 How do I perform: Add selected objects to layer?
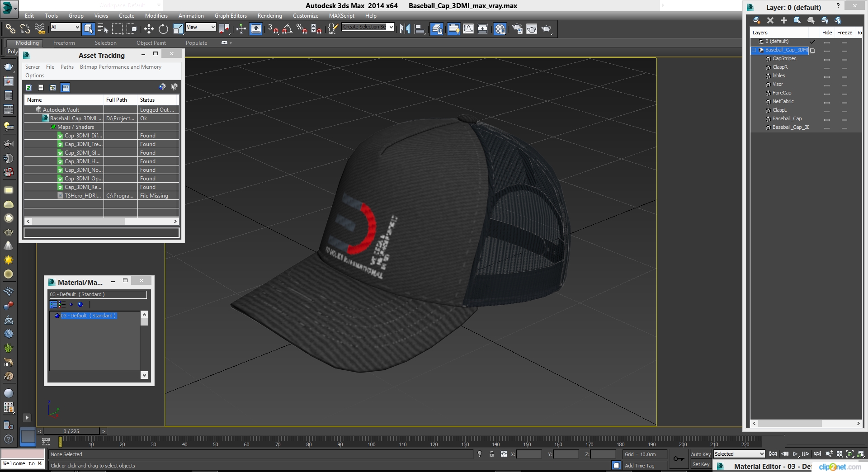[783, 20]
